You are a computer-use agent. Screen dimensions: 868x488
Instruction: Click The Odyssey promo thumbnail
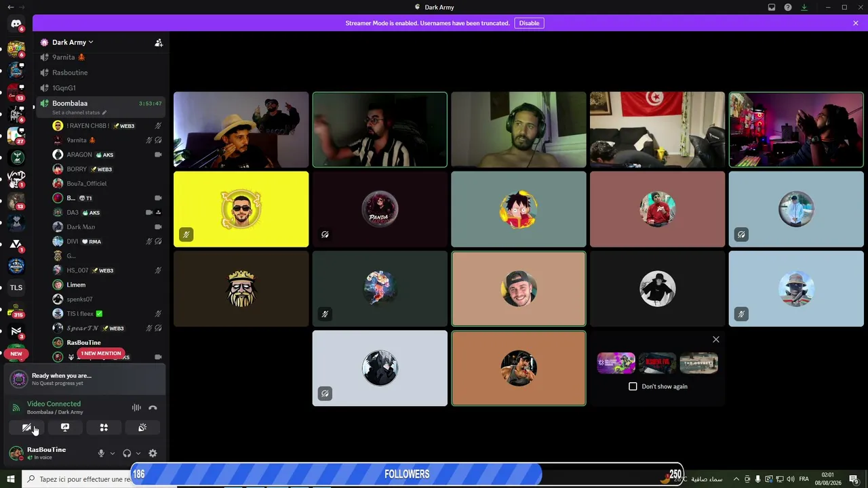(x=698, y=363)
